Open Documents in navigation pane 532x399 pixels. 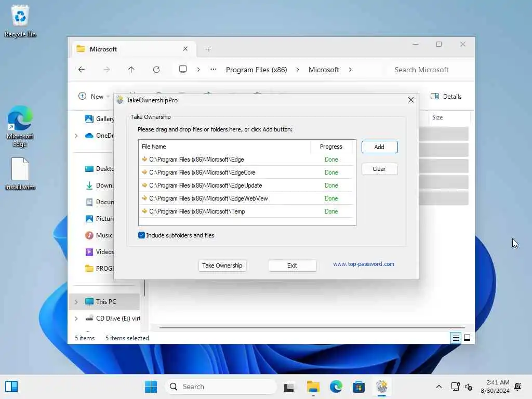99,202
